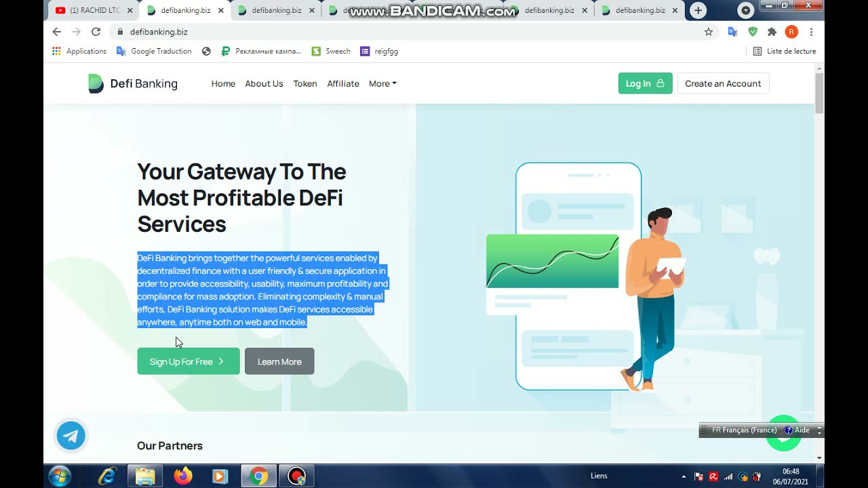This screenshot has width=868, height=488.
Task: Open the Google Translate extension icon
Action: (x=732, y=32)
